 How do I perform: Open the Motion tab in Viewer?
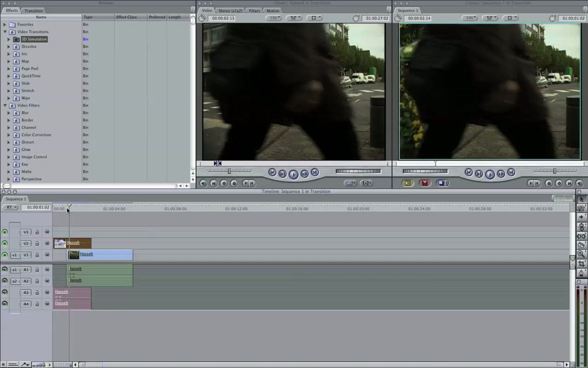[x=272, y=11]
